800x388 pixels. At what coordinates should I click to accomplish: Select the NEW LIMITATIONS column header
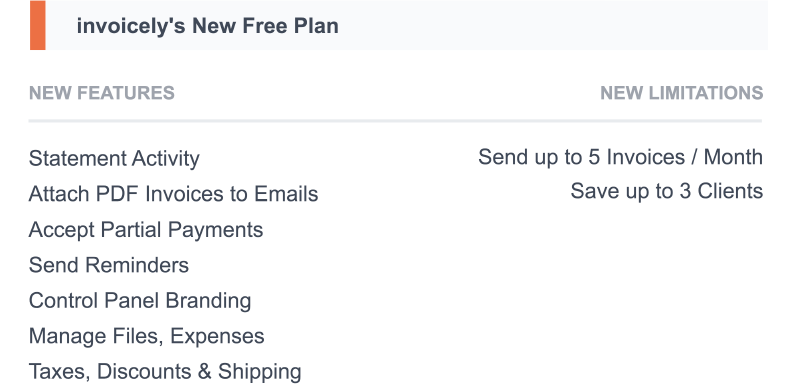[682, 93]
